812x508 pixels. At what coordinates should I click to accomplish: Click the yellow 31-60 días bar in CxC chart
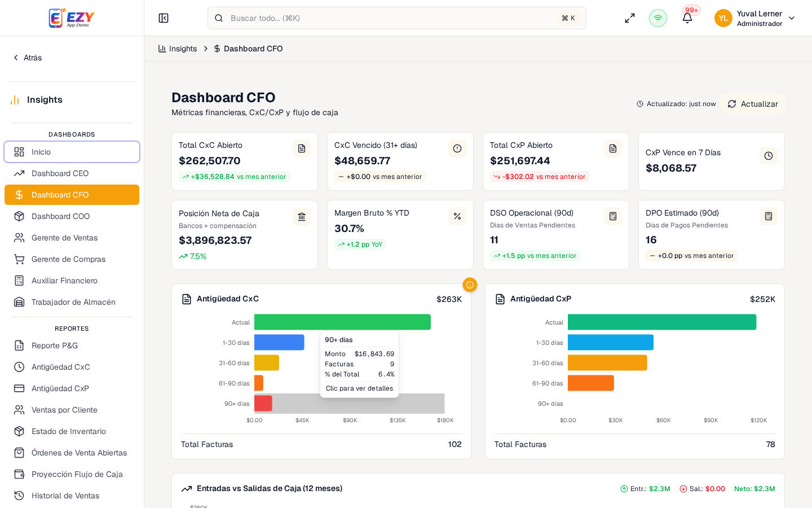[x=267, y=363]
